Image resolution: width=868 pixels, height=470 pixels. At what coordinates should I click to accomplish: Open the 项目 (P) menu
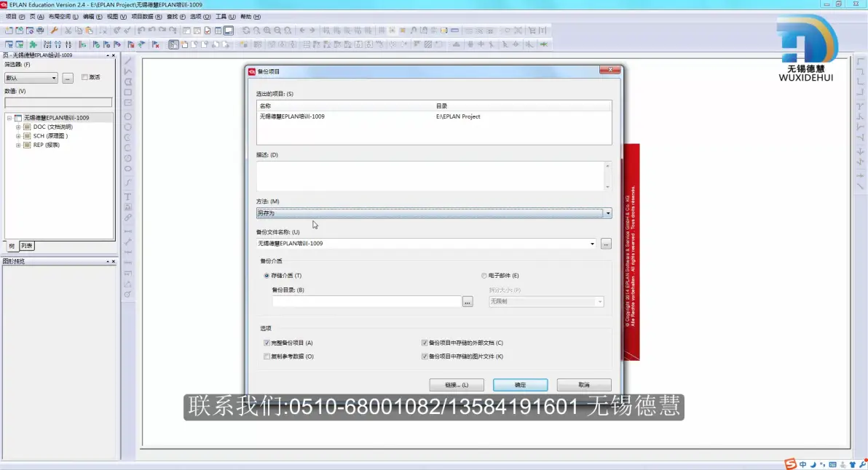point(15,17)
